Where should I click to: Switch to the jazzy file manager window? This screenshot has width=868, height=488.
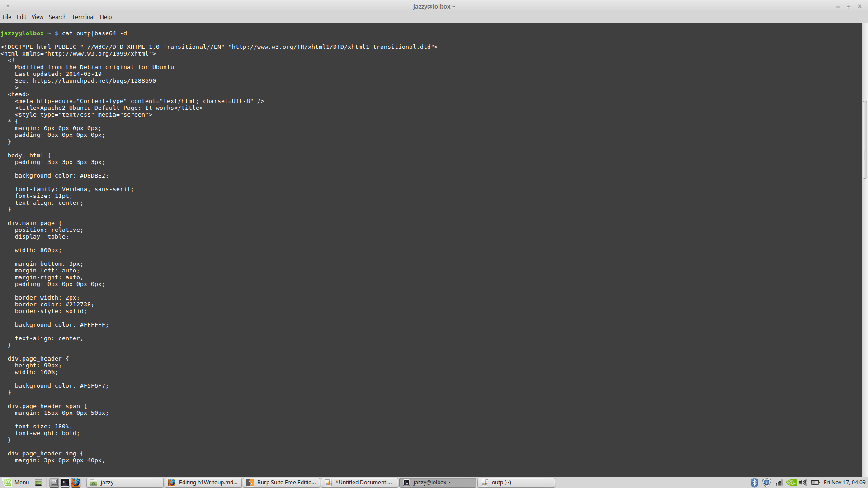(125, 483)
